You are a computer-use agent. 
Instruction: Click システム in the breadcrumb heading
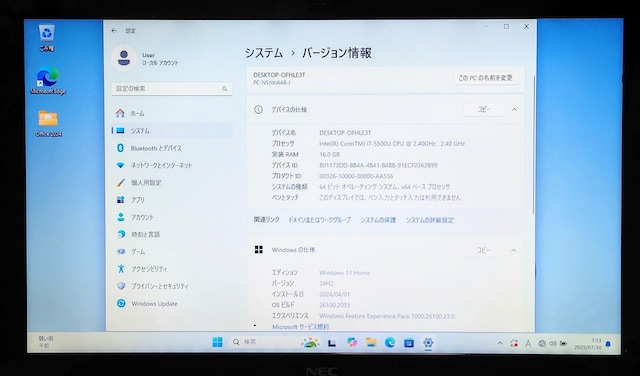coord(264,53)
